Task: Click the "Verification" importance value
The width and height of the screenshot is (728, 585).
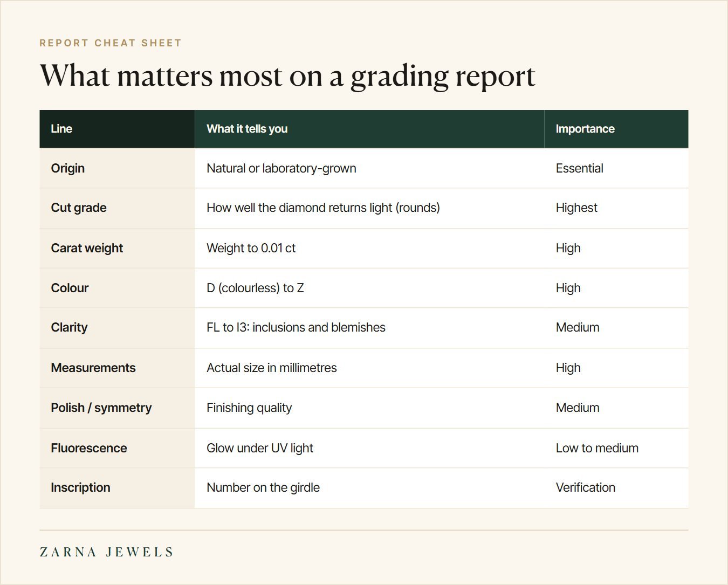Action: point(586,487)
